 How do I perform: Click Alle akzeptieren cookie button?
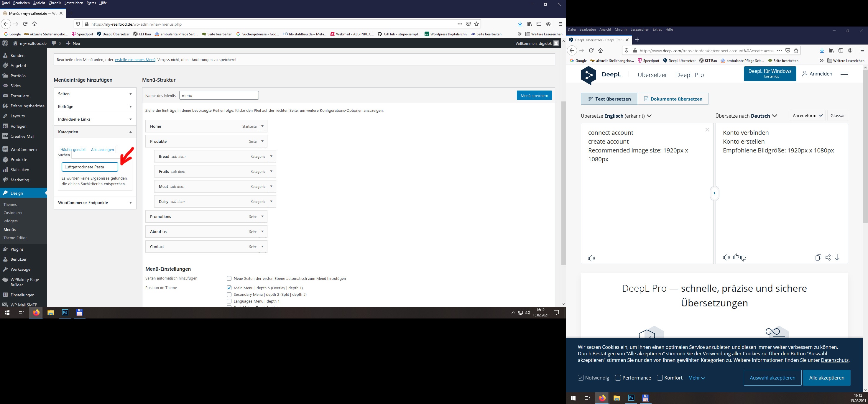pyautogui.click(x=827, y=378)
